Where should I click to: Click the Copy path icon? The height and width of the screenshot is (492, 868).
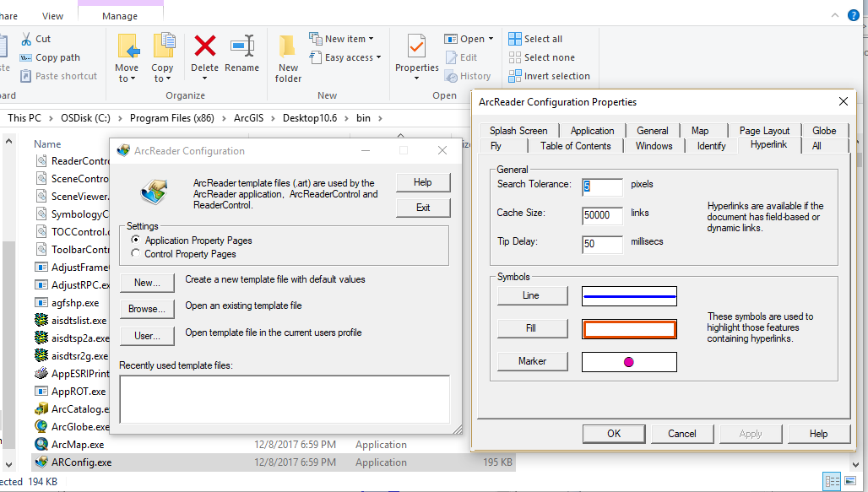[x=26, y=57]
